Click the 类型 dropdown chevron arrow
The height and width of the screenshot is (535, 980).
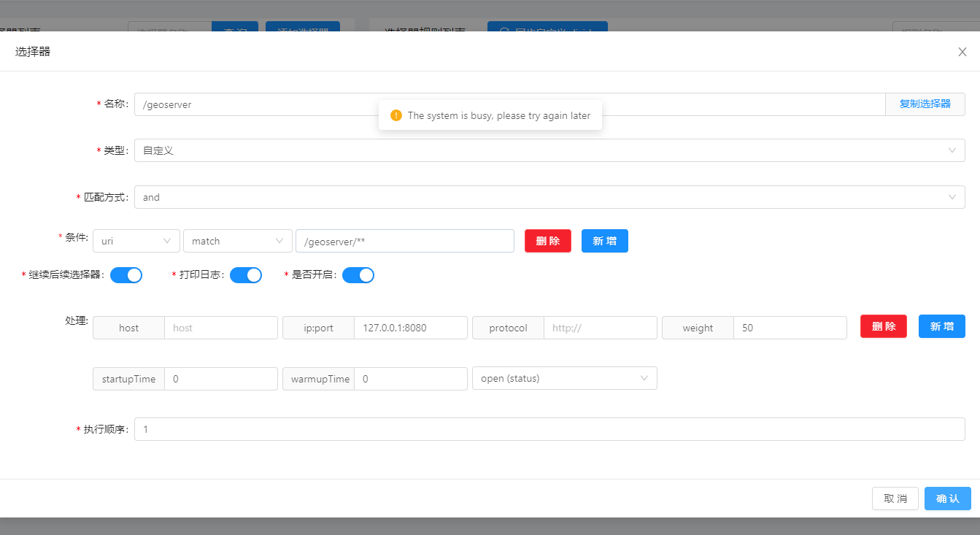click(x=952, y=150)
